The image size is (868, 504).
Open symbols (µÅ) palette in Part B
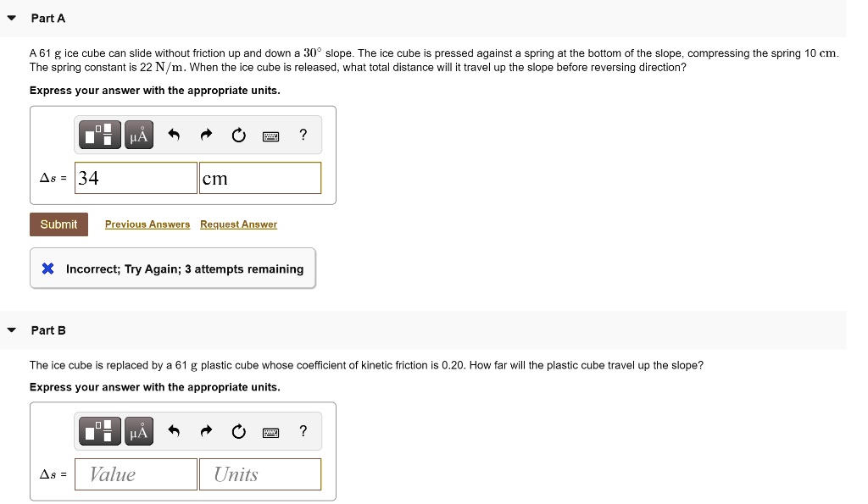pyautogui.click(x=139, y=432)
